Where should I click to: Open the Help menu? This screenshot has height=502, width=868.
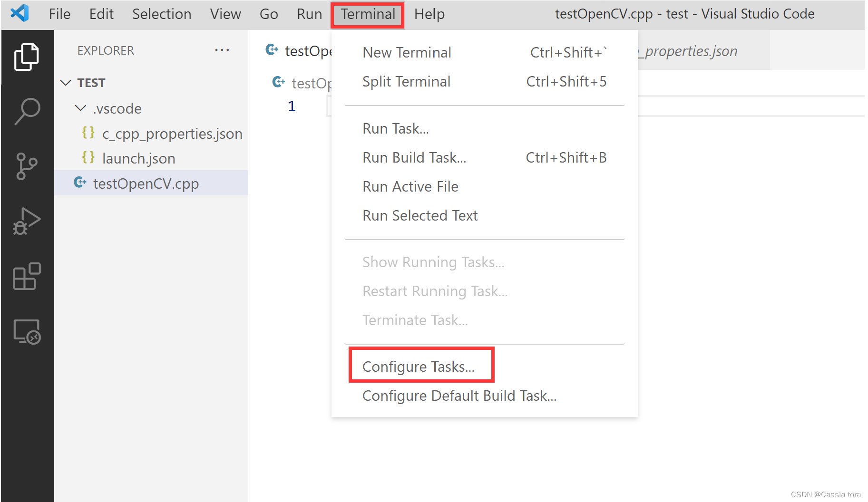point(429,14)
